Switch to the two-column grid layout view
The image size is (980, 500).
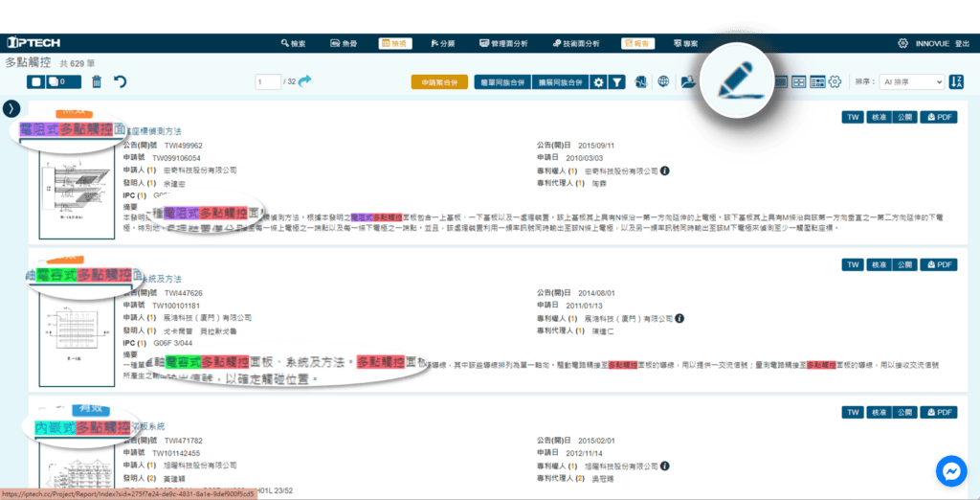799,82
